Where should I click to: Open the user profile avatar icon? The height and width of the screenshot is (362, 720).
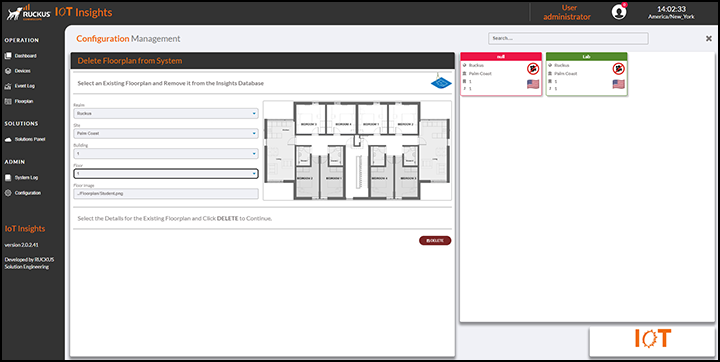click(x=619, y=12)
